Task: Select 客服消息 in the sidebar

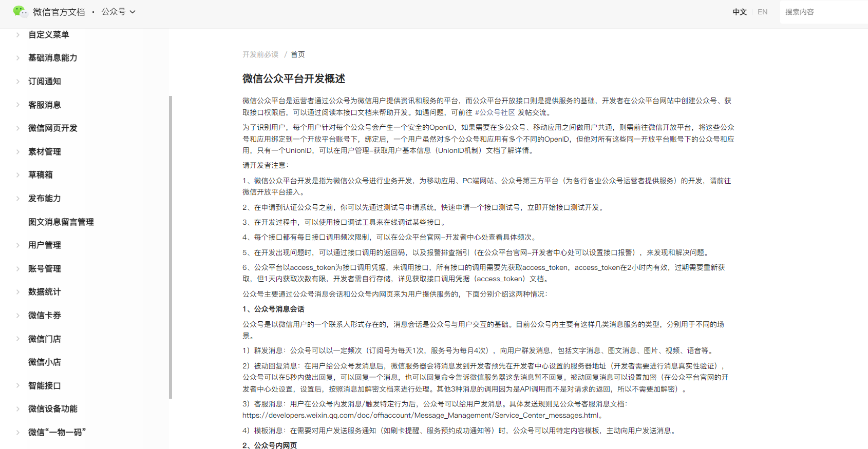Action: tap(44, 105)
